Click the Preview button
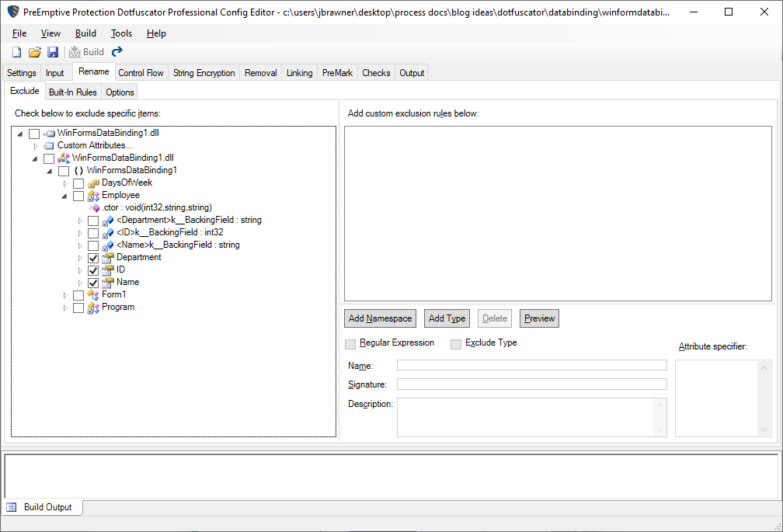The image size is (783, 532). coord(539,318)
